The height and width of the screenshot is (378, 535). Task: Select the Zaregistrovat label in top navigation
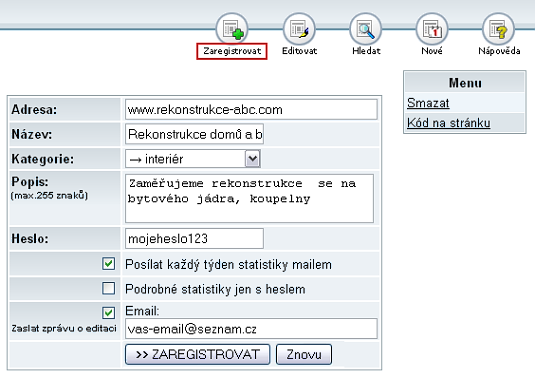point(232,51)
